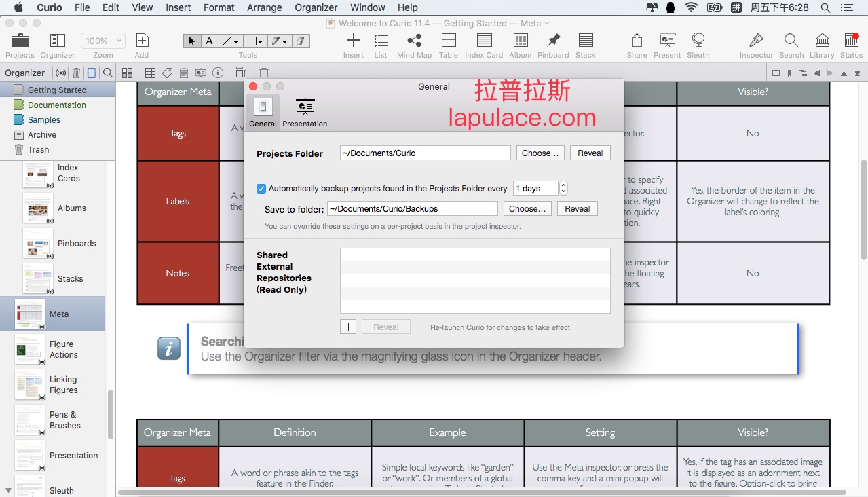Select the Figure Actions page thumbnail
The width and height of the screenshot is (868, 497).
(30, 349)
